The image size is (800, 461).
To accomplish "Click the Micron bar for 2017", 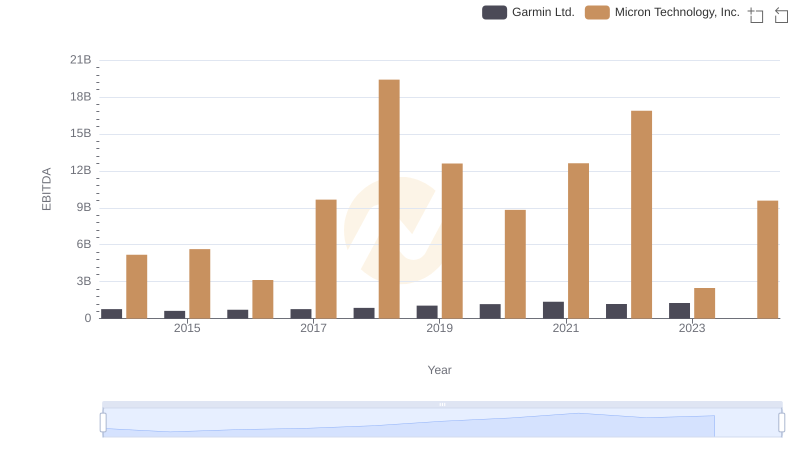I will pos(326,259).
